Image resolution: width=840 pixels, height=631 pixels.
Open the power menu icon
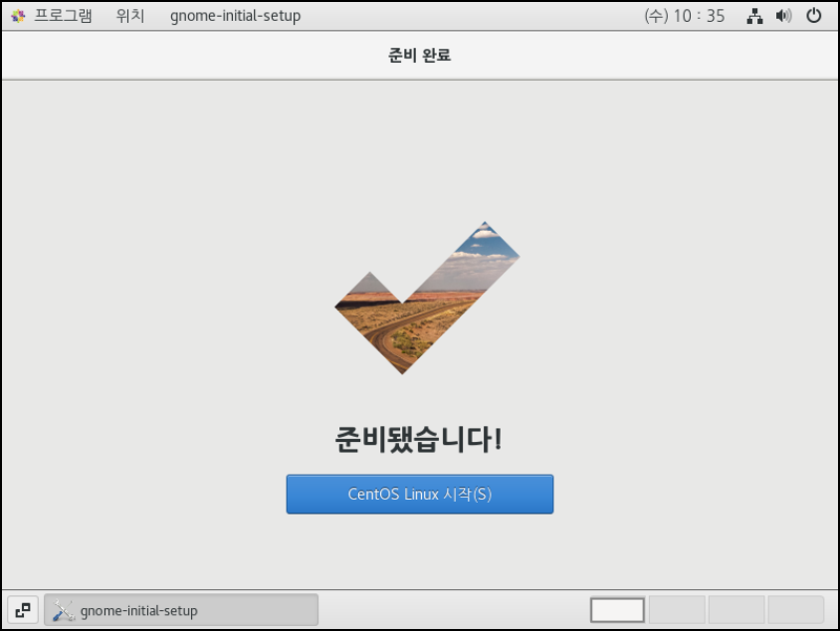814,16
